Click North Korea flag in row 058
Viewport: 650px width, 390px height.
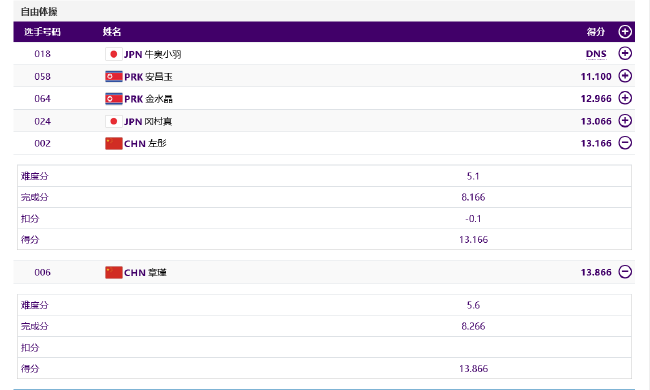tap(114, 77)
